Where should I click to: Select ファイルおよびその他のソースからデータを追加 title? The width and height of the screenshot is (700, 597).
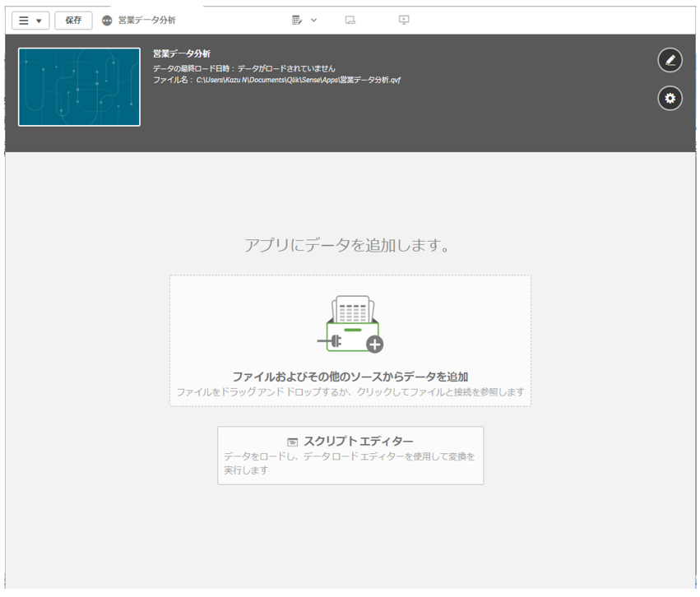click(x=350, y=377)
